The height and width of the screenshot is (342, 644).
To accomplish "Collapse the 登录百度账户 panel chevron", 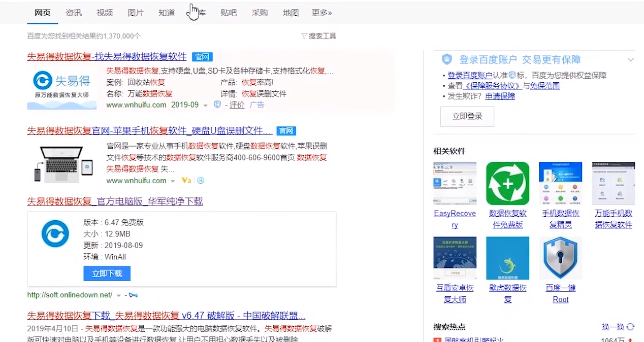I will click(x=630, y=60).
